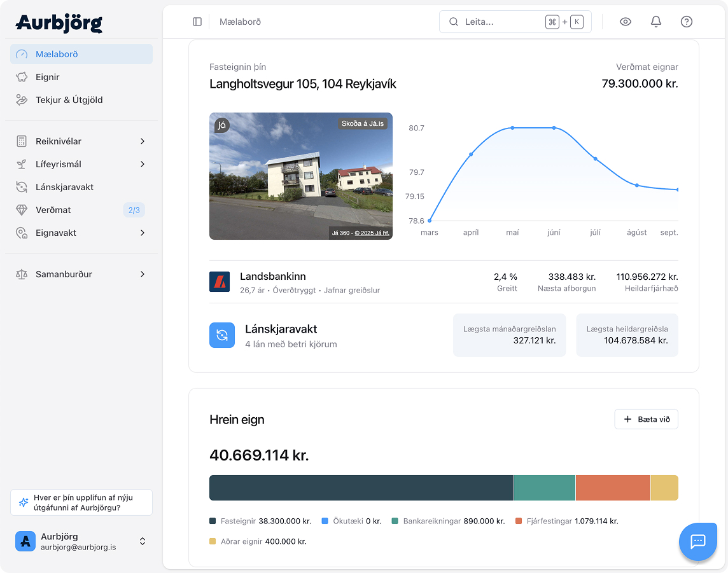Select Verðmat menu item

[x=53, y=210]
